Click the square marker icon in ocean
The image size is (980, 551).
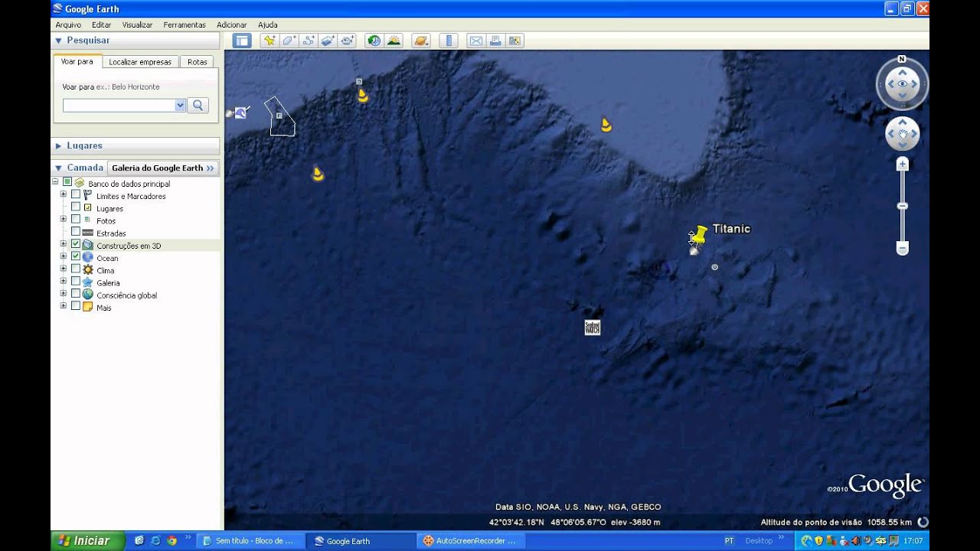[593, 328]
